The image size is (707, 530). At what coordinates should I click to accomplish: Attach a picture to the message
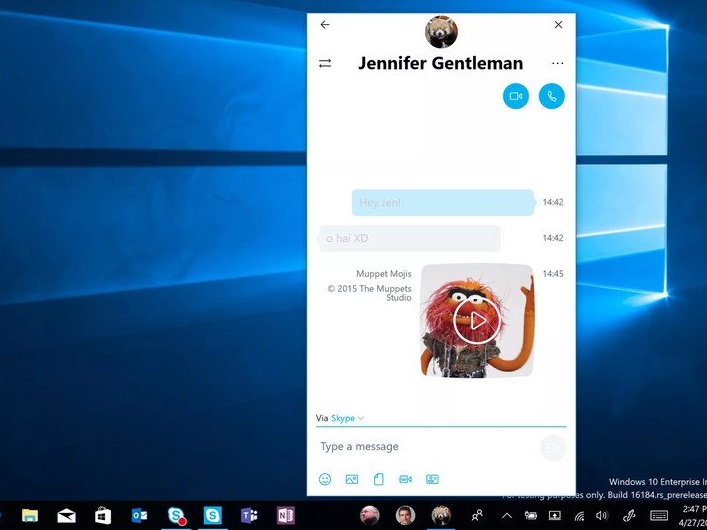coord(352,479)
